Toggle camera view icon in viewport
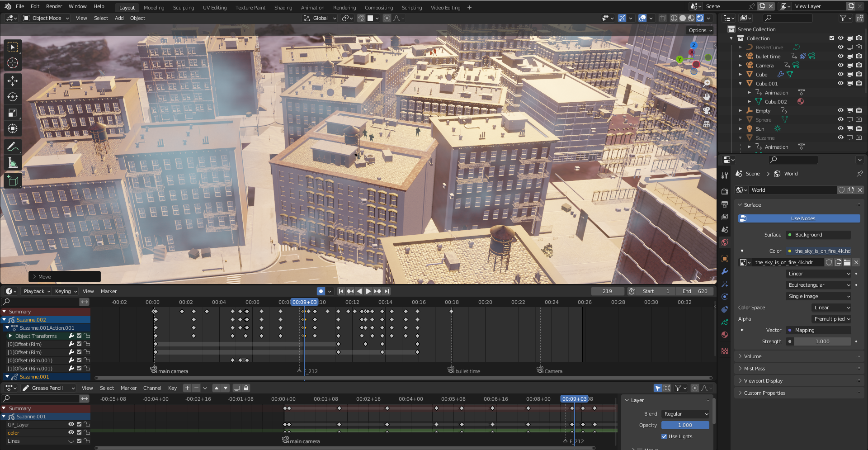 pyautogui.click(x=706, y=110)
